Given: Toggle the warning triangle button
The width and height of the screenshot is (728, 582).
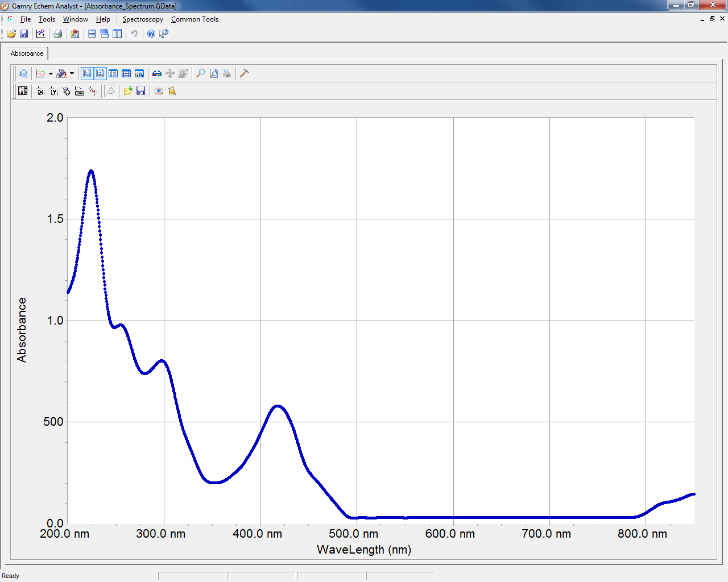Looking at the screenshot, I should pyautogui.click(x=110, y=91).
